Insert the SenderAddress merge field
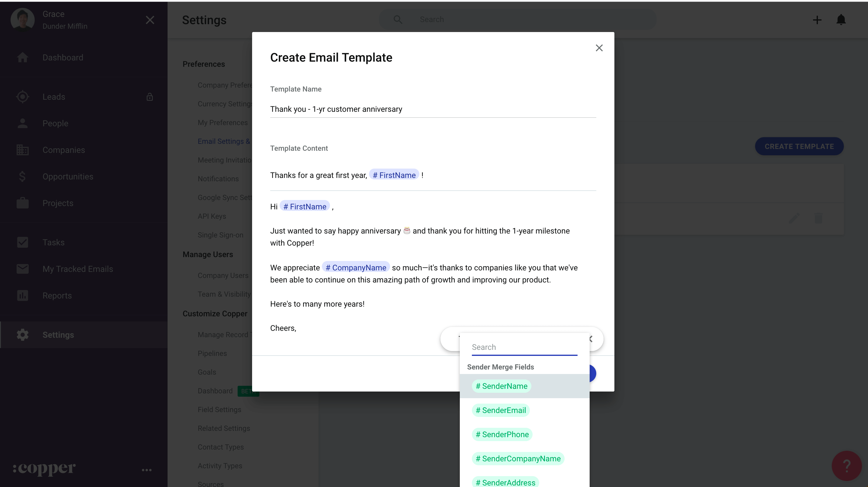This screenshot has height=487, width=868. coord(505,482)
